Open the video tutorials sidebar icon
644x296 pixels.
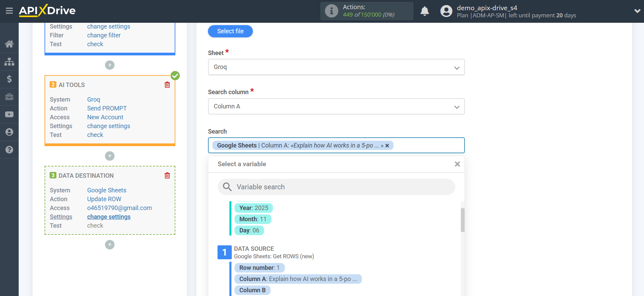click(x=9, y=115)
